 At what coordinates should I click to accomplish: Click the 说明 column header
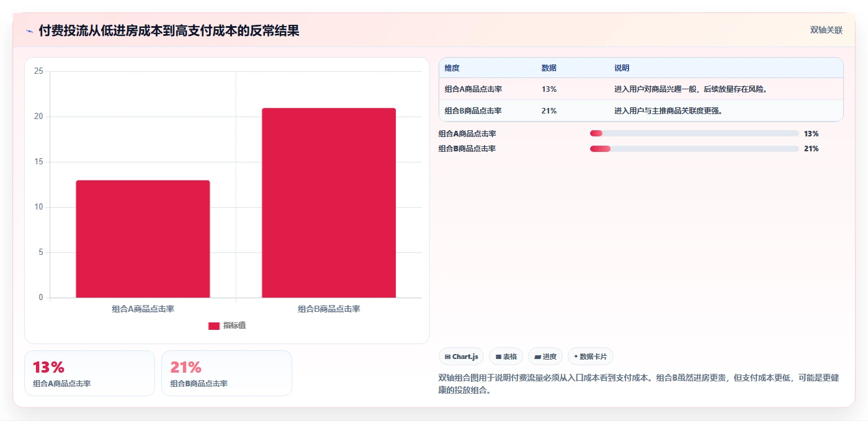(x=622, y=68)
